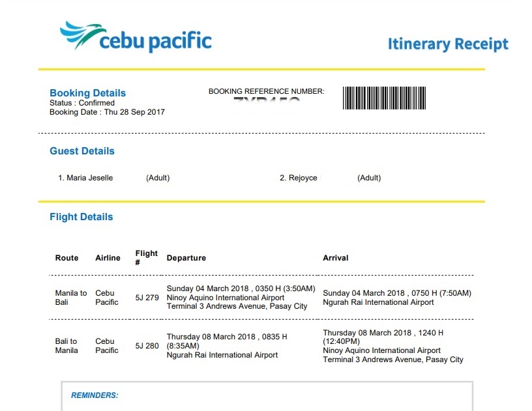Open the Flight Details section heading
This screenshot has height=411, width=532.
(81, 217)
